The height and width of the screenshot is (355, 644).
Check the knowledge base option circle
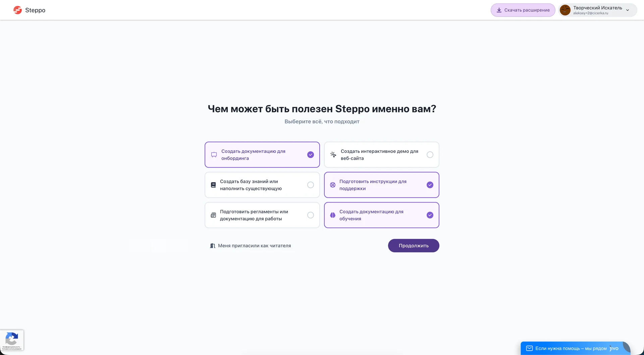click(x=311, y=185)
